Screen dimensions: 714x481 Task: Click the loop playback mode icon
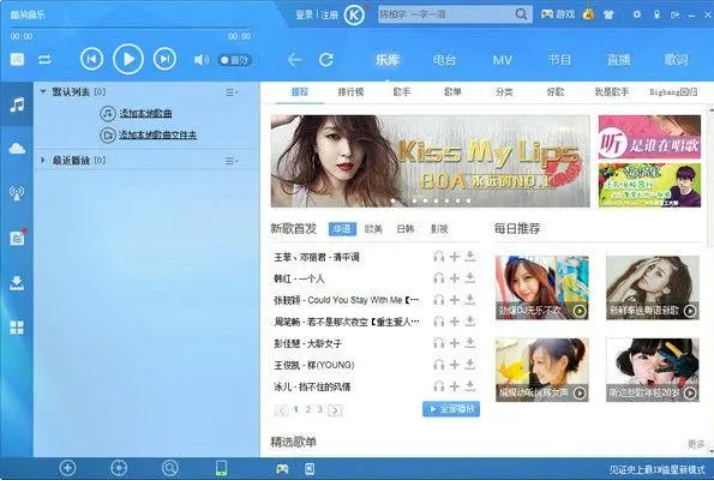(x=45, y=60)
